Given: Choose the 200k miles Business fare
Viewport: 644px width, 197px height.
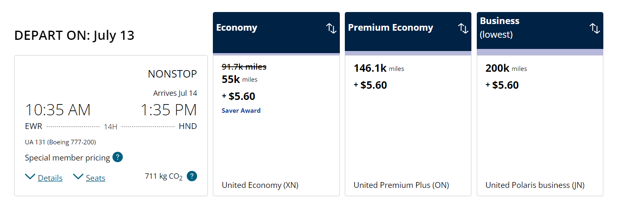Looking at the screenshot, I should [x=498, y=68].
